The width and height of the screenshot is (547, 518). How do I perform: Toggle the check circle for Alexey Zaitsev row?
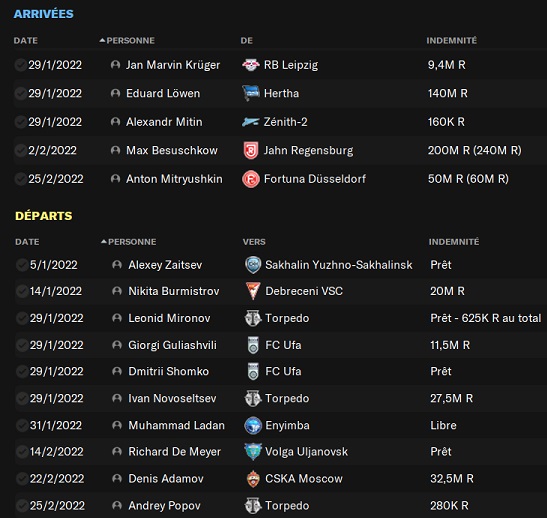(x=22, y=265)
